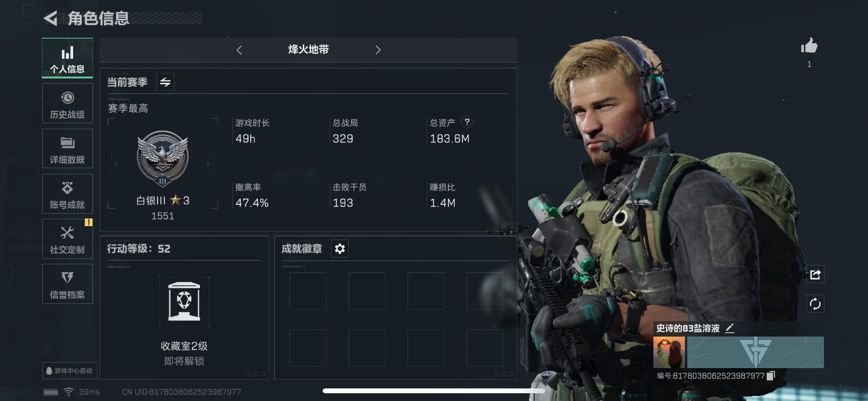Click the 游戏中心启动 button
The image size is (868, 401).
70,370
